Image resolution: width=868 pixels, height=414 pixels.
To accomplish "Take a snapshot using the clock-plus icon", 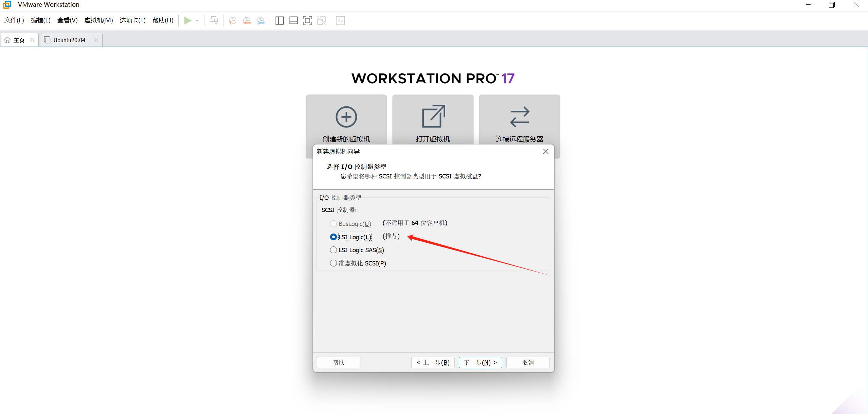I will click(233, 20).
